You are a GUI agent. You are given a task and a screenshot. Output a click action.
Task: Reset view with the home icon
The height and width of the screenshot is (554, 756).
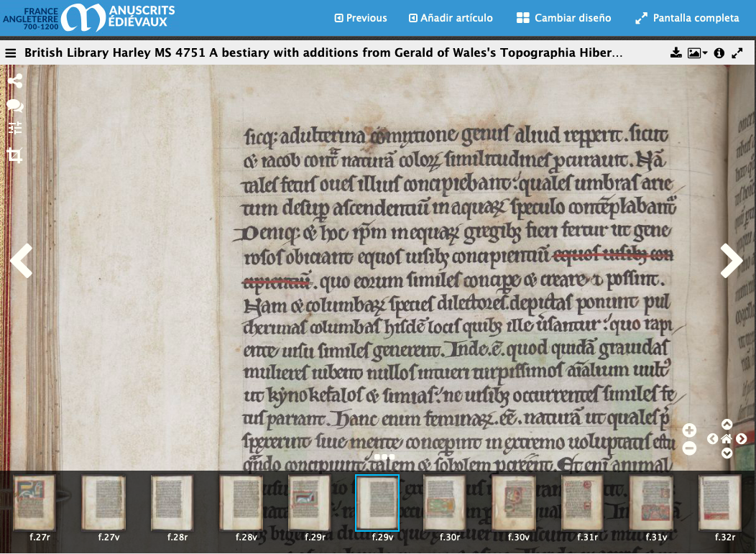727,439
